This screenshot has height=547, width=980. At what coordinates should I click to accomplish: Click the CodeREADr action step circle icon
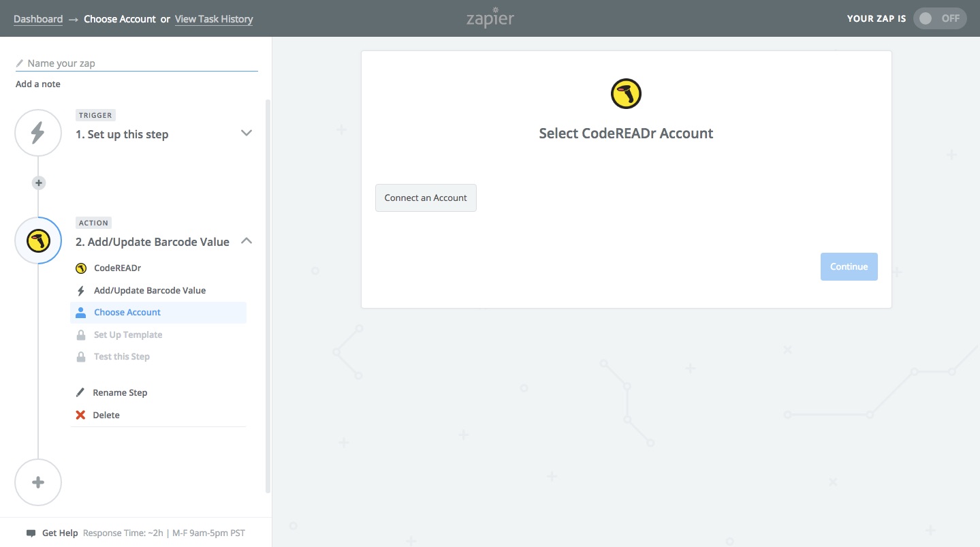click(x=38, y=240)
